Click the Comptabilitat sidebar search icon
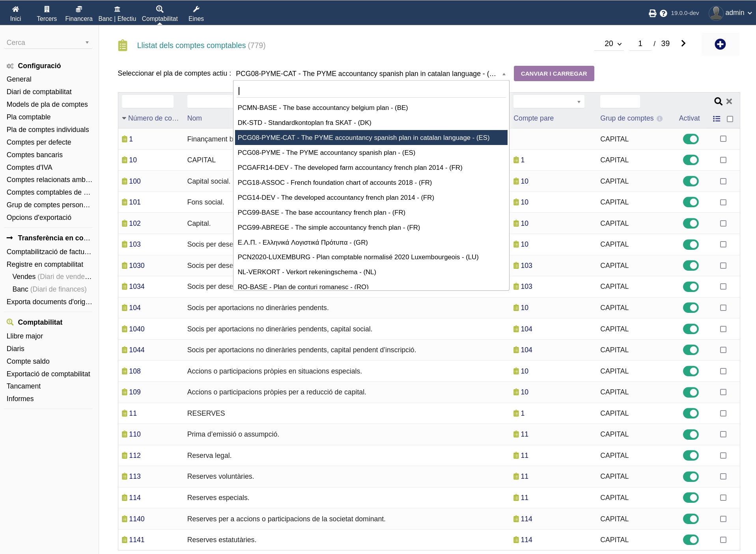Viewport: 756px width, 554px height. coord(10,322)
